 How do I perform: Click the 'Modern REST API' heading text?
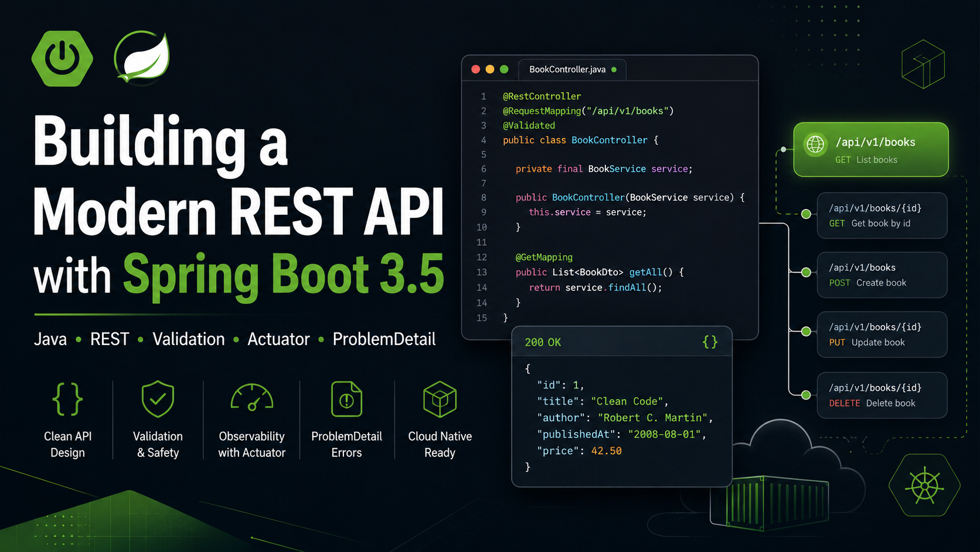(239, 211)
